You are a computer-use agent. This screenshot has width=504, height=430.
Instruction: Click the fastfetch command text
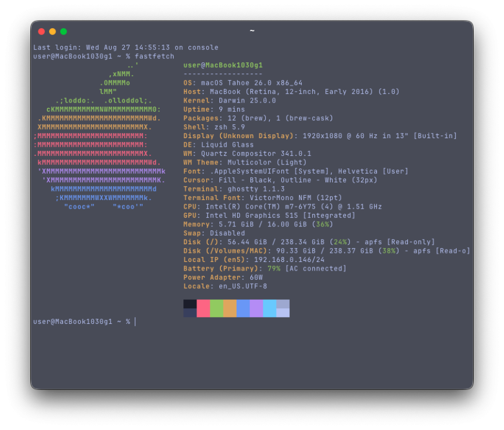pyautogui.click(x=154, y=56)
